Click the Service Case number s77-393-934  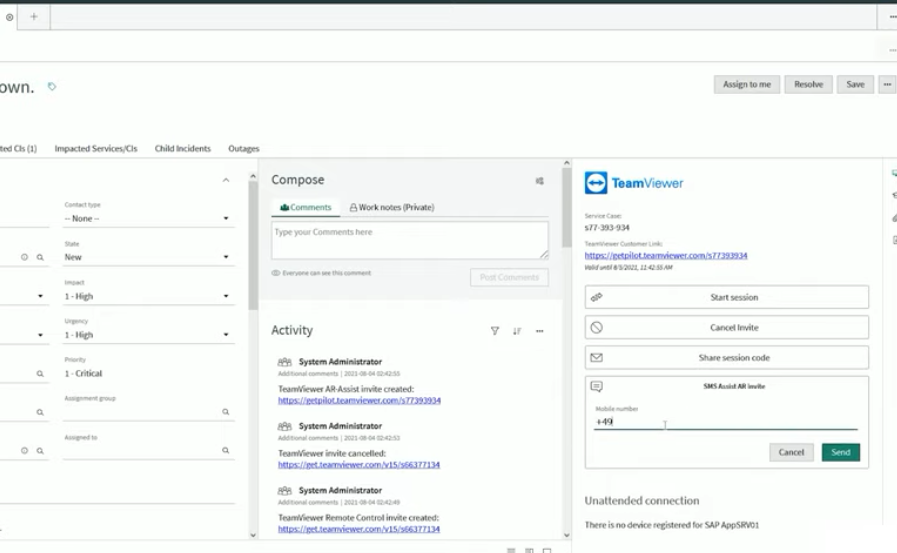click(x=607, y=228)
